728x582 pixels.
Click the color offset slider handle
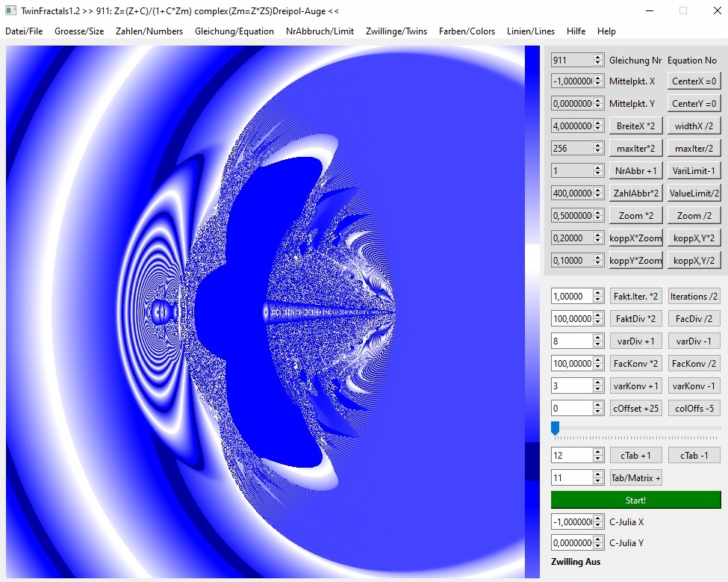pos(555,428)
